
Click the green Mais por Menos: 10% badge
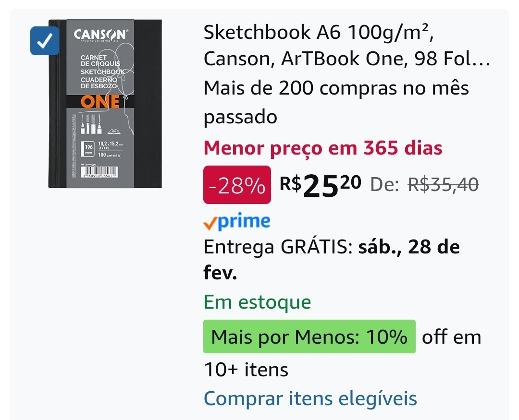pyautogui.click(x=309, y=337)
